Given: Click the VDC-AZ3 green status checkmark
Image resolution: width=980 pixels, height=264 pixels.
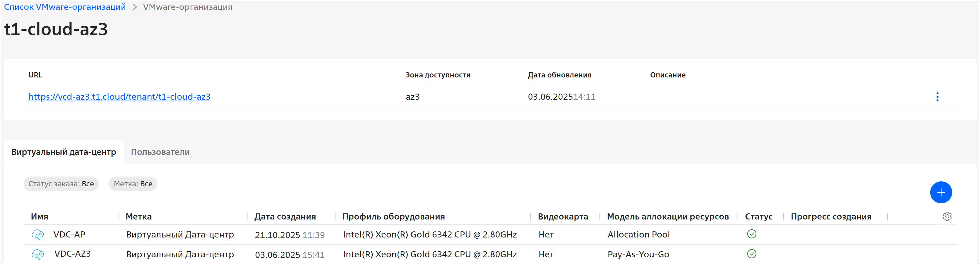Looking at the screenshot, I should click(751, 254).
